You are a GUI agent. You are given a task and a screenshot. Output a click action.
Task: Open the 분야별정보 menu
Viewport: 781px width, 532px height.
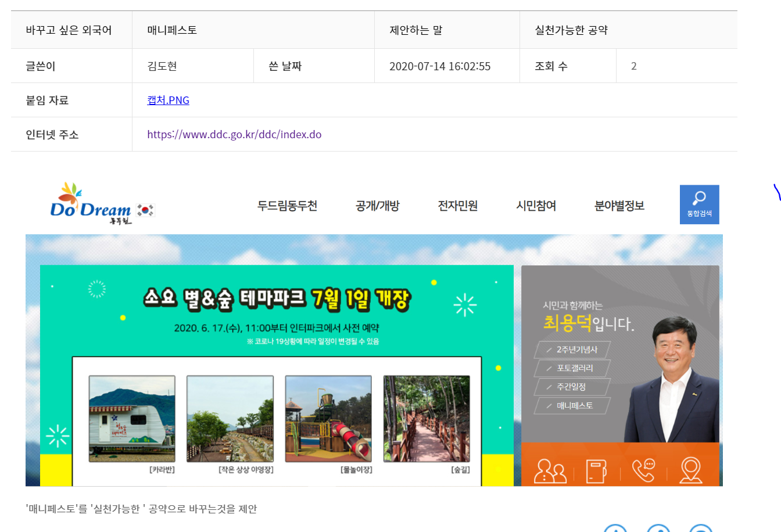[x=619, y=206]
